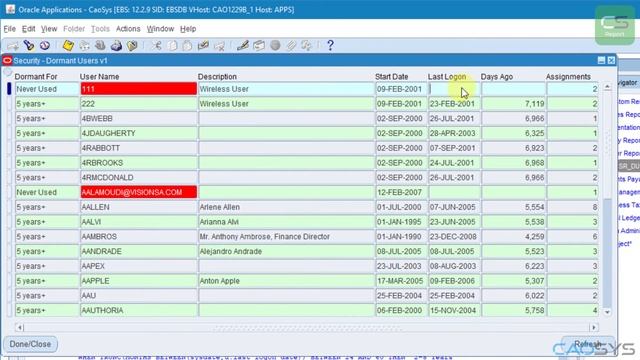This screenshot has height=360, width=640.
Task: Click Dormant For cell of user 222
Action: point(47,104)
